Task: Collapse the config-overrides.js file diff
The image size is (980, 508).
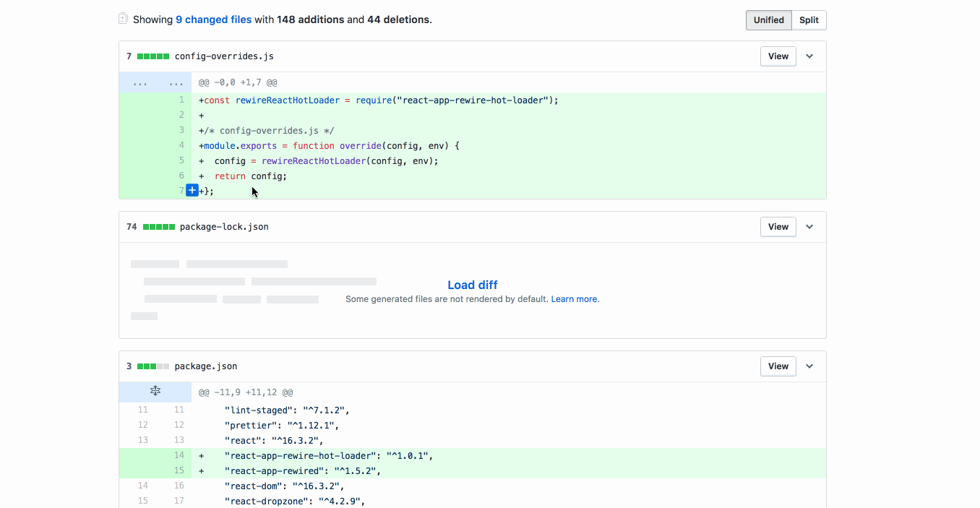Action: [809, 56]
